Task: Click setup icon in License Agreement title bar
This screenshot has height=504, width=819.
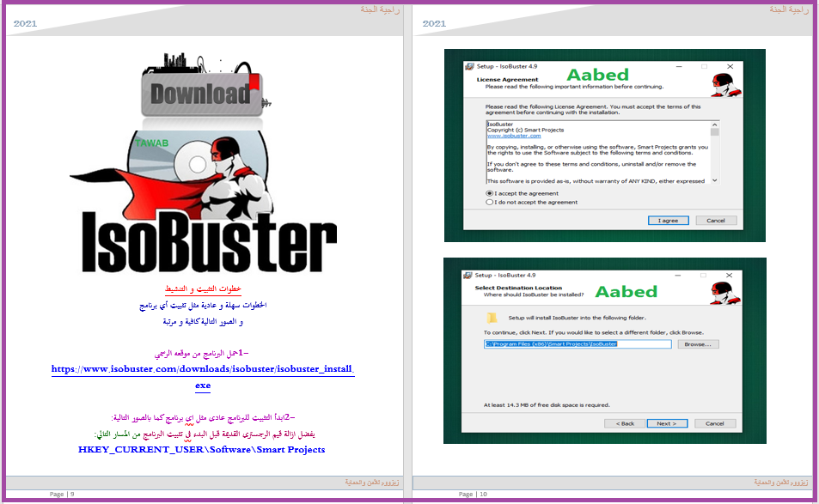Action: coord(469,67)
